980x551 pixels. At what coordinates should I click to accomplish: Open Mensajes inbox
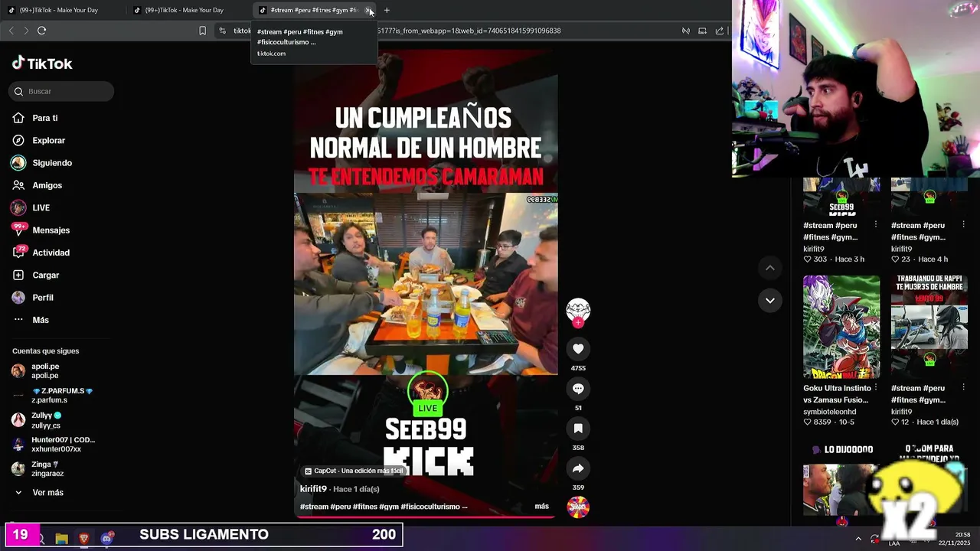coord(41,230)
